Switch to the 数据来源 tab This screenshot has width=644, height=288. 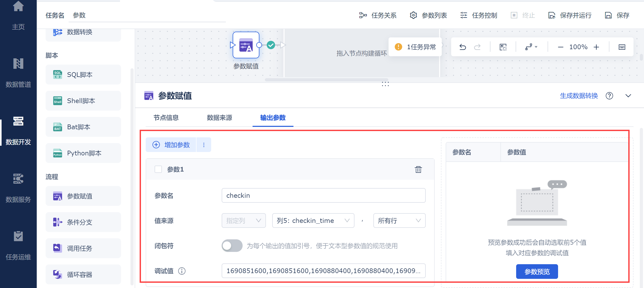[x=219, y=118]
